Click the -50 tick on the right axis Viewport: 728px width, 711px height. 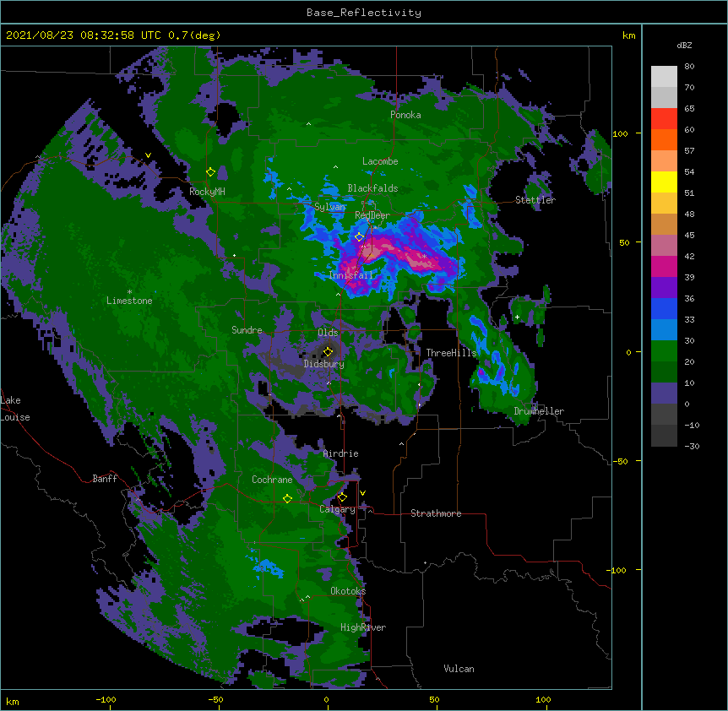[x=620, y=461]
